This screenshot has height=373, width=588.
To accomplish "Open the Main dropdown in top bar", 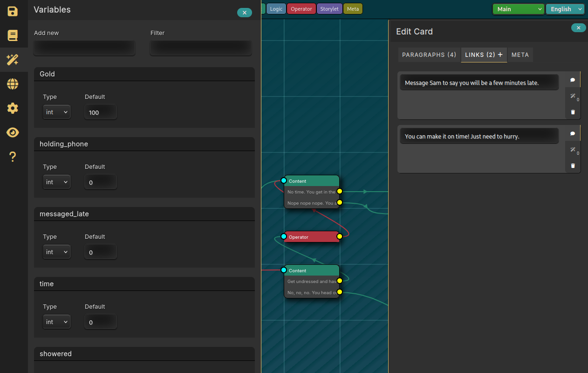I will (x=519, y=9).
